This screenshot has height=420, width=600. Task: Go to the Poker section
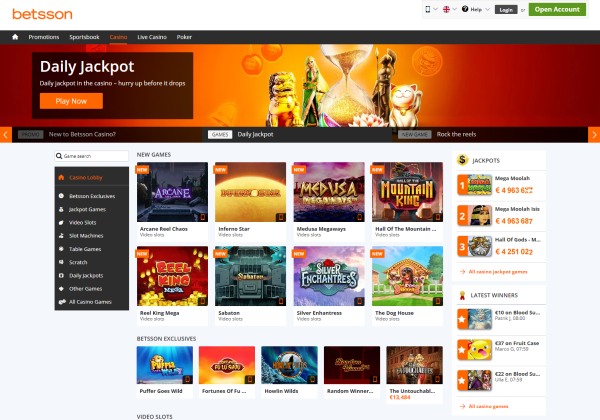click(x=184, y=37)
